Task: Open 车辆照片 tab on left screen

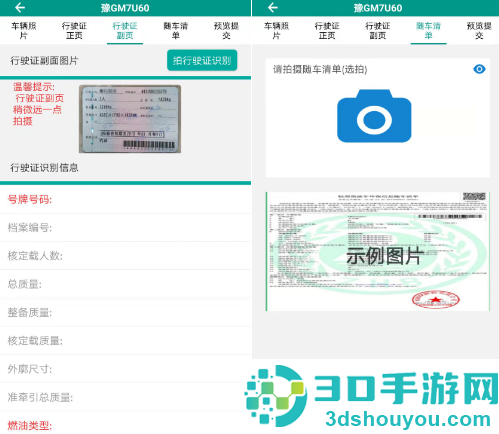Action: [x=24, y=31]
